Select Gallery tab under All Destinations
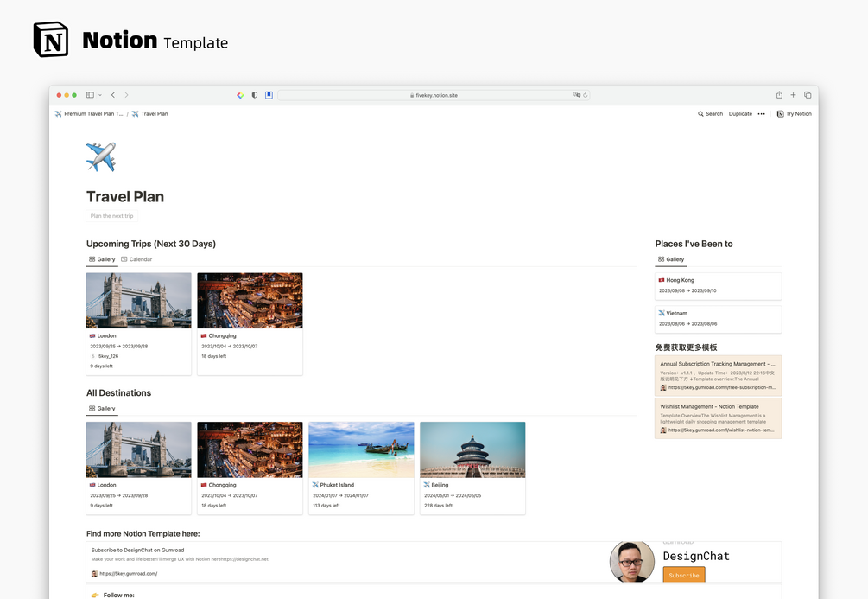 click(x=102, y=408)
